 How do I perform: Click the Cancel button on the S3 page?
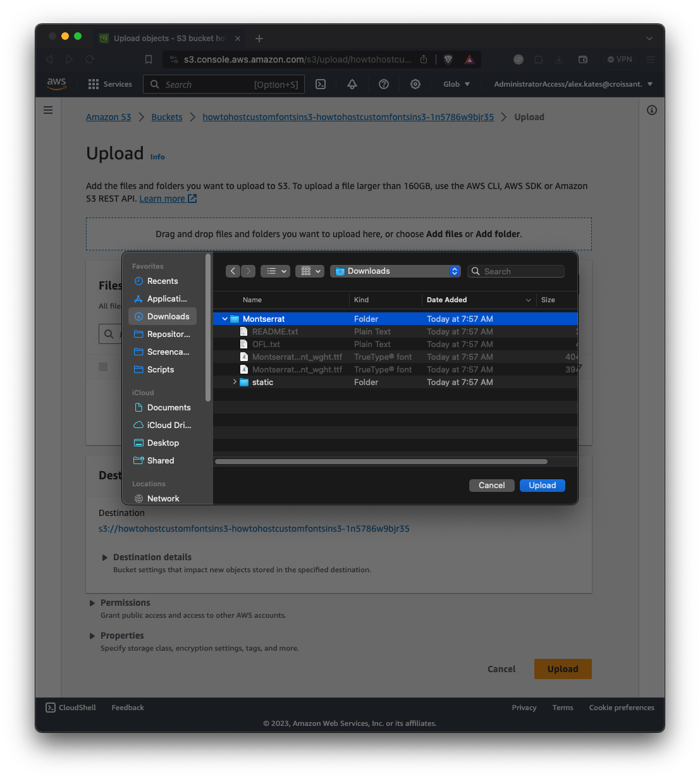(501, 669)
